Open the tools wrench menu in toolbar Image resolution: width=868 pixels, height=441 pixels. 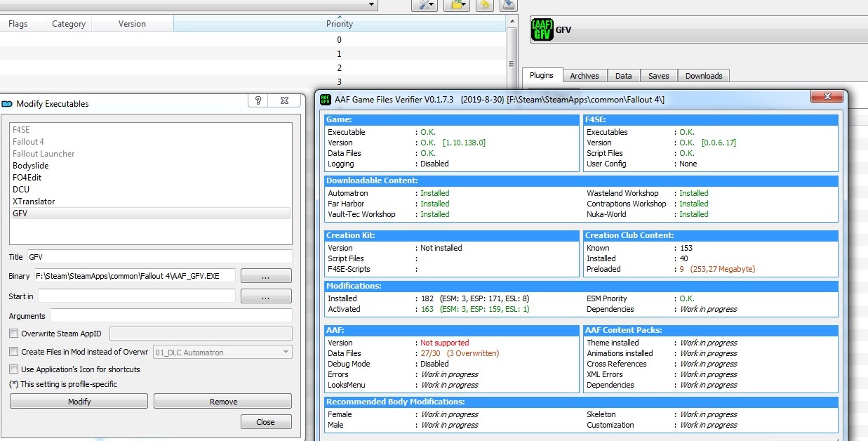point(424,5)
